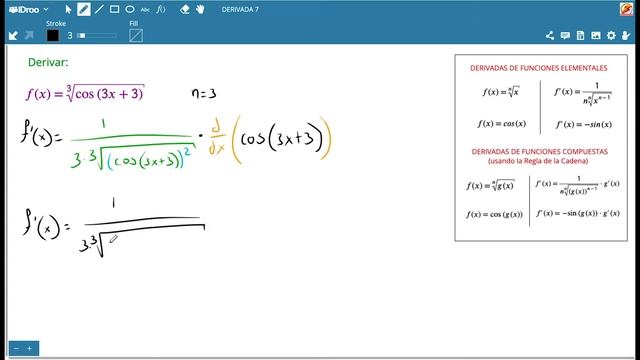The height and width of the screenshot is (360, 640).
Task: Open the f() formula tool
Action: coord(161,9)
